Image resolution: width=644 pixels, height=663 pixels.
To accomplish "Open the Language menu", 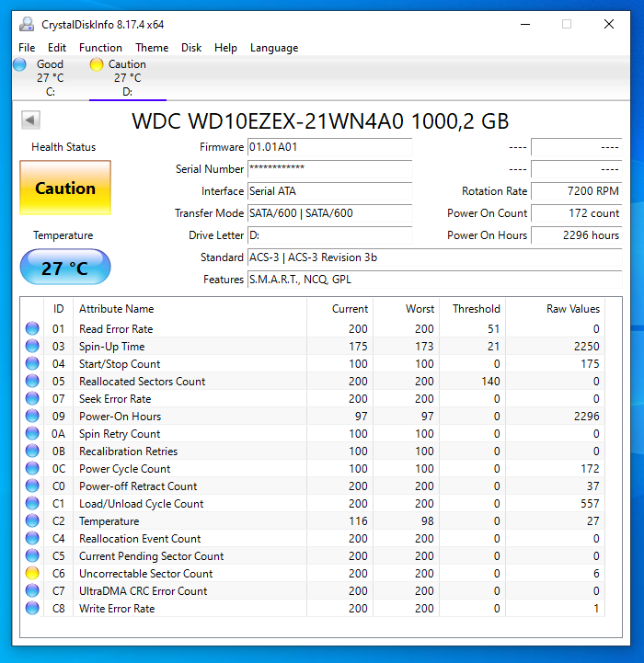I will 274,48.
